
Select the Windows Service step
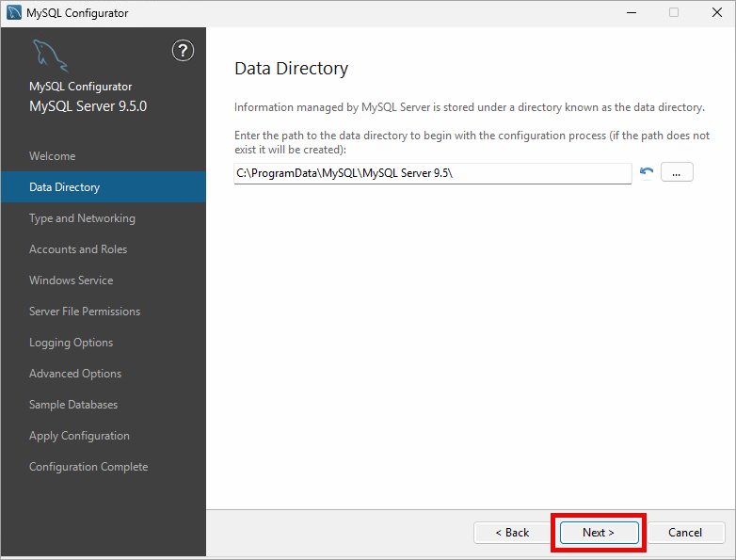(72, 280)
